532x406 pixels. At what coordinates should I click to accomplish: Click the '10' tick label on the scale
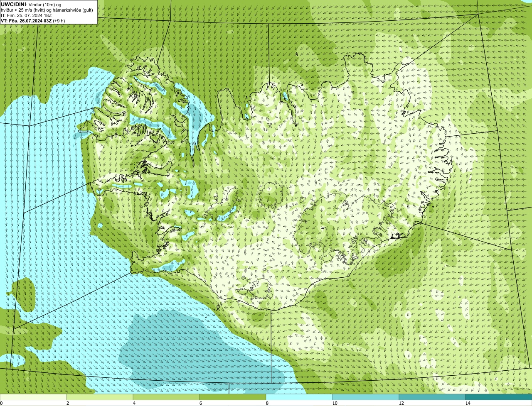(x=335, y=403)
